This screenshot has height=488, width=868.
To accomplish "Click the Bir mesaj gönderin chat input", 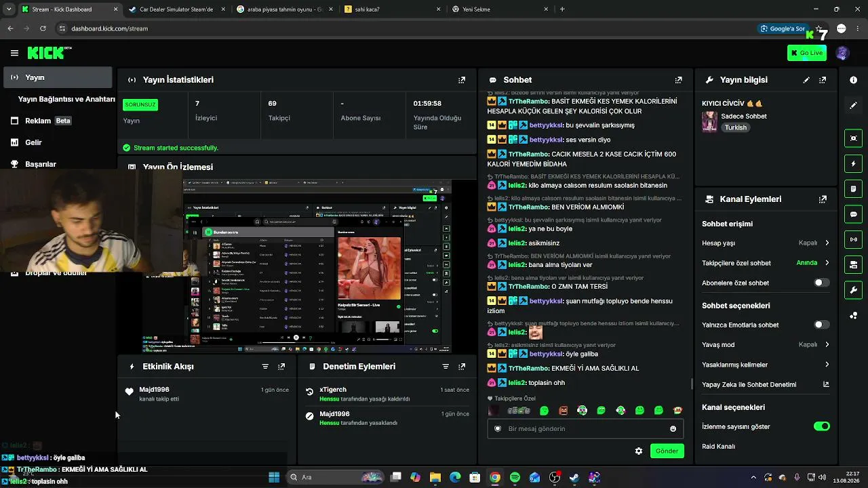I will click(585, 429).
